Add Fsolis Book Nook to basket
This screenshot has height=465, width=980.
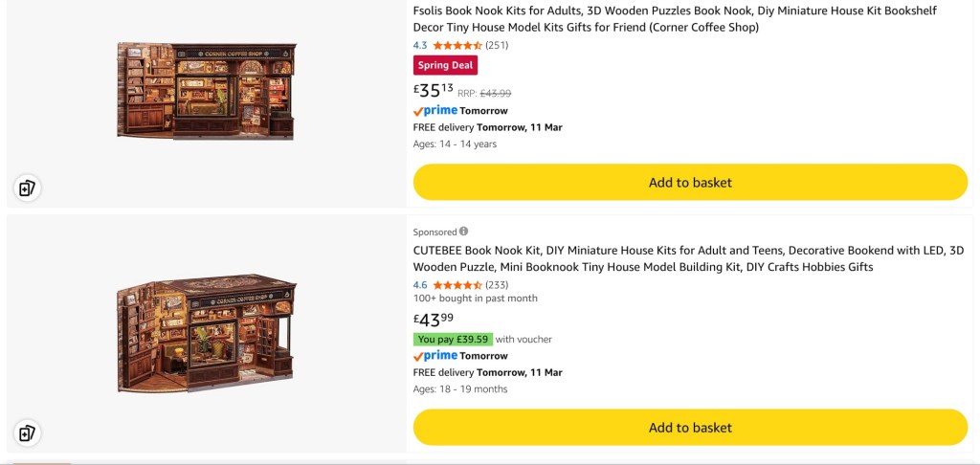pos(690,183)
